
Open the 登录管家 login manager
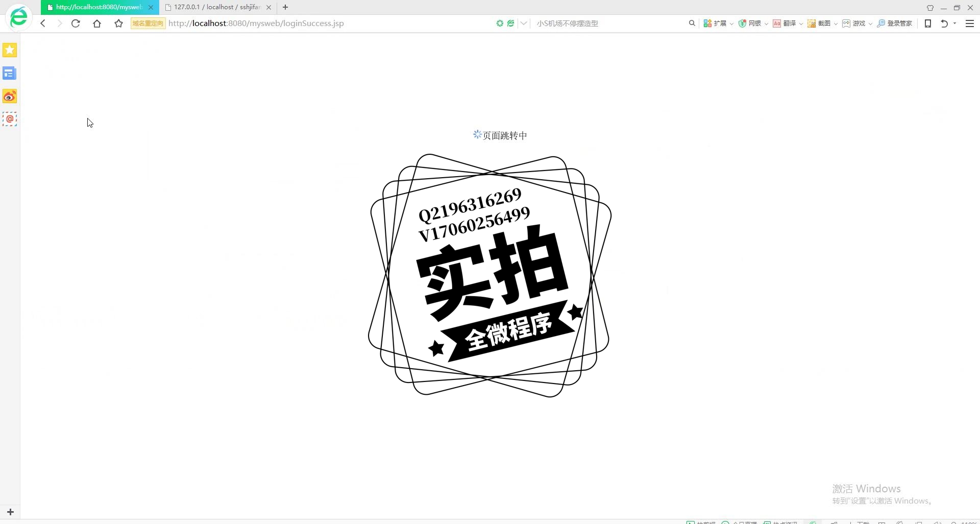895,23
